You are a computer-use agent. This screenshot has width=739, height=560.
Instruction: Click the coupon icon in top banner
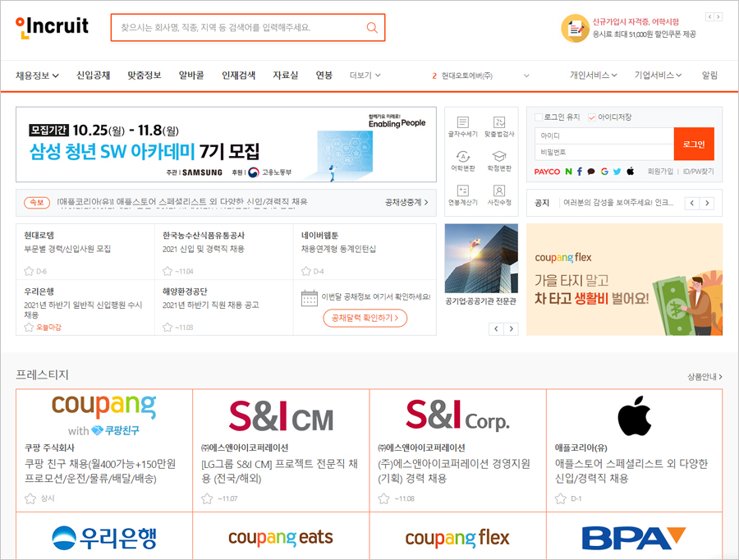click(575, 28)
